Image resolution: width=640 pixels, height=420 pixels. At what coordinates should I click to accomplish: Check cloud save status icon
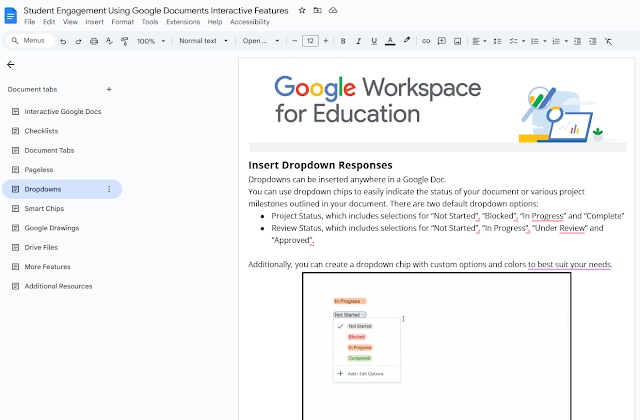point(333,10)
